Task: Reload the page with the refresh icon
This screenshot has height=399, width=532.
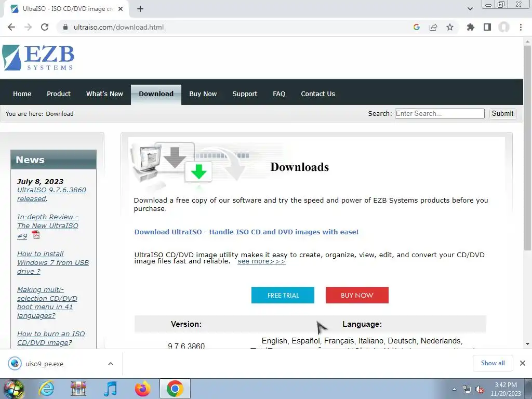Action: pos(45,27)
